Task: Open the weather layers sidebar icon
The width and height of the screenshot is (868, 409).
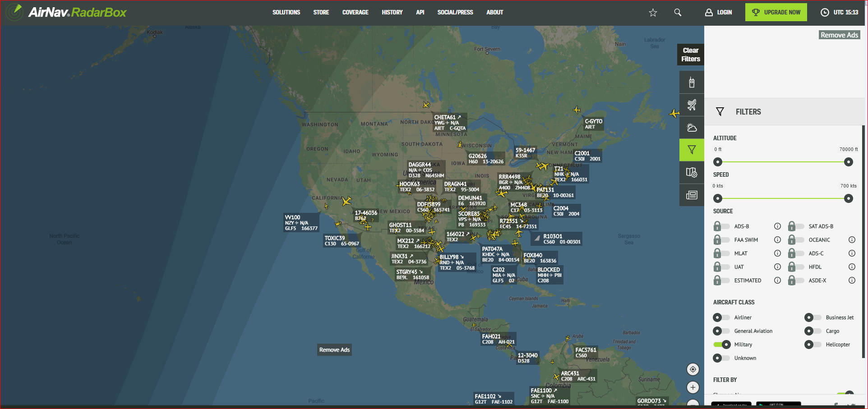Action: click(692, 127)
